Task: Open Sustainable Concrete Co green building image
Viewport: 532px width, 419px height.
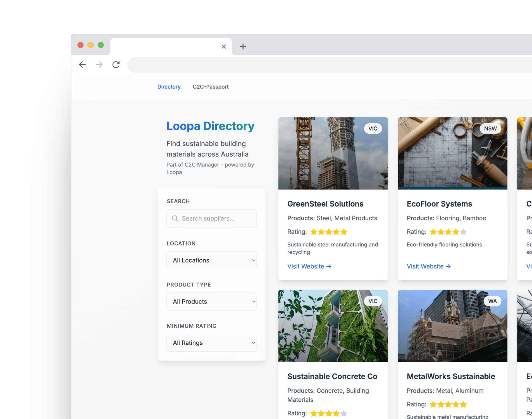Action: (333, 326)
